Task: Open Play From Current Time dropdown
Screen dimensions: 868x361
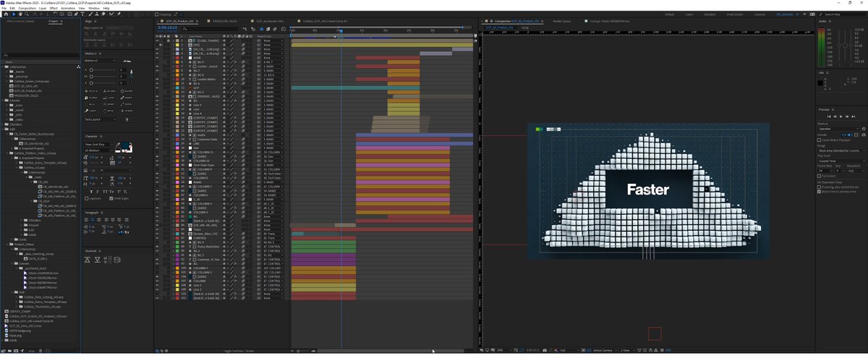Action: (x=842, y=161)
